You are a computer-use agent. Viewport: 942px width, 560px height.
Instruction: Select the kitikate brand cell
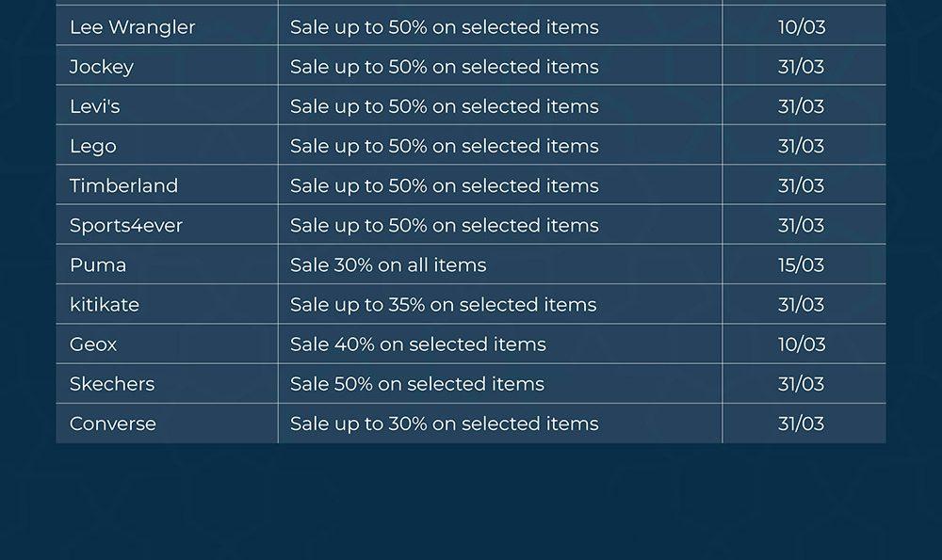click(105, 304)
